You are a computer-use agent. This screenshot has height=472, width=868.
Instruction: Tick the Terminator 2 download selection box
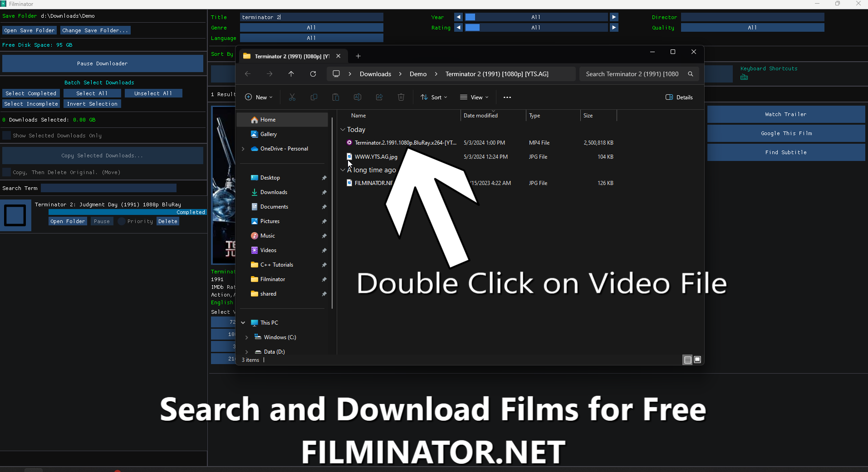[15, 215]
